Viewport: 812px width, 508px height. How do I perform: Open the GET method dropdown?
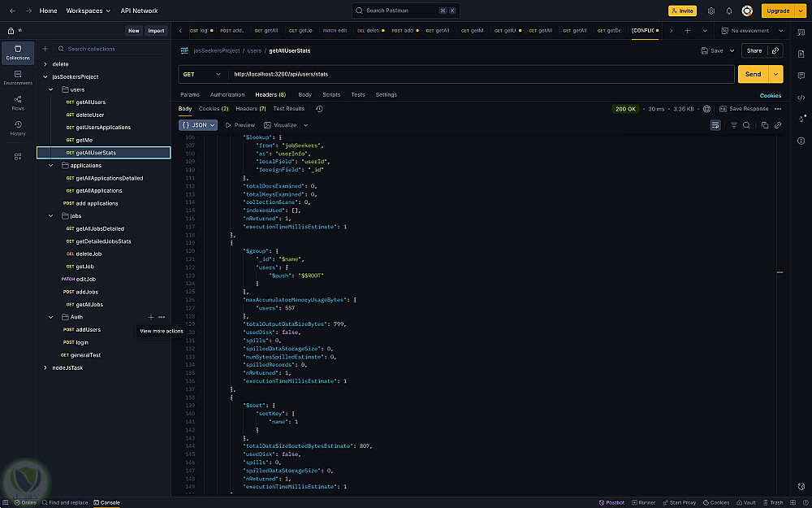202,74
